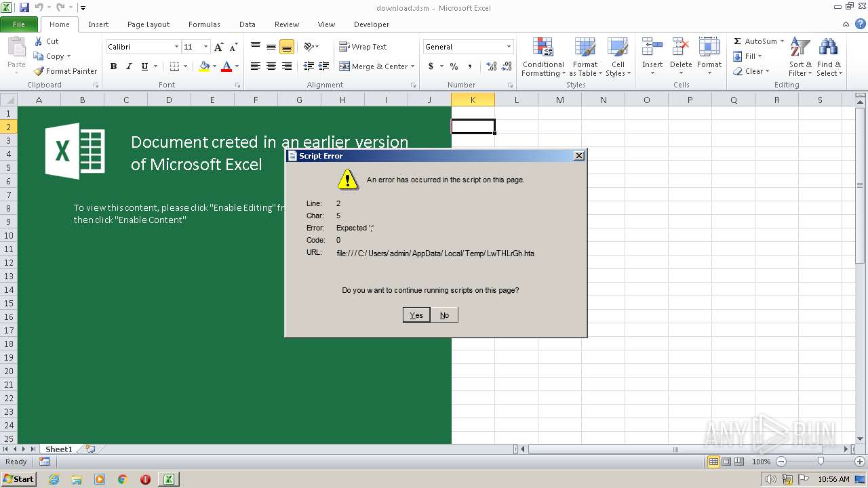Toggle middle vertical alignment
This screenshot has width=868, height=488.
pos(271,47)
